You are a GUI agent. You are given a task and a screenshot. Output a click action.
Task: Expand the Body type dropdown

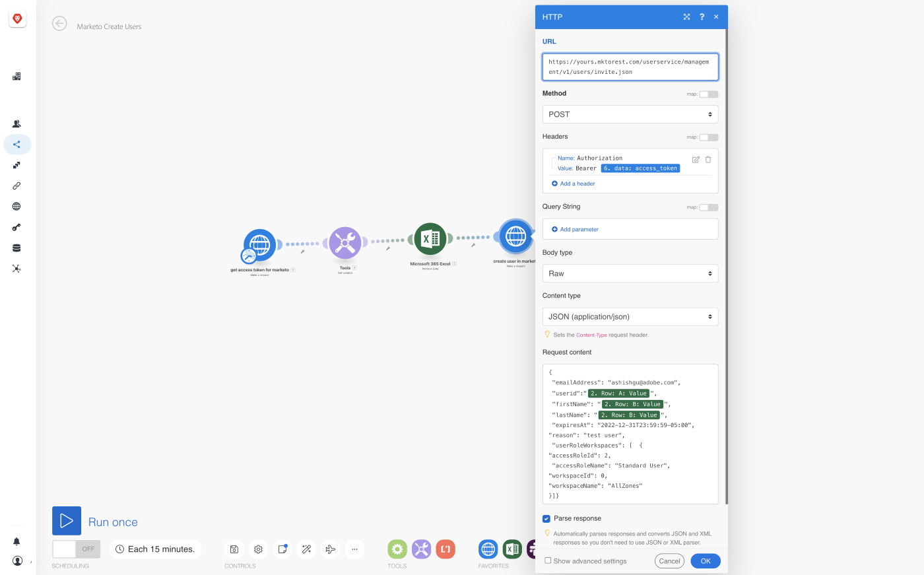pyautogui.click(x=630, y=273)
